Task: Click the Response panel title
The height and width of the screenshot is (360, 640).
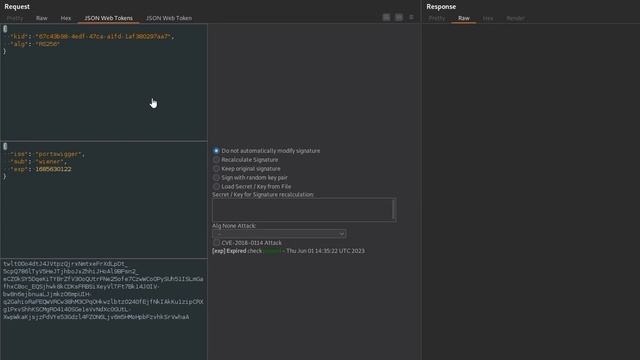Action: [x=441, y=7]
